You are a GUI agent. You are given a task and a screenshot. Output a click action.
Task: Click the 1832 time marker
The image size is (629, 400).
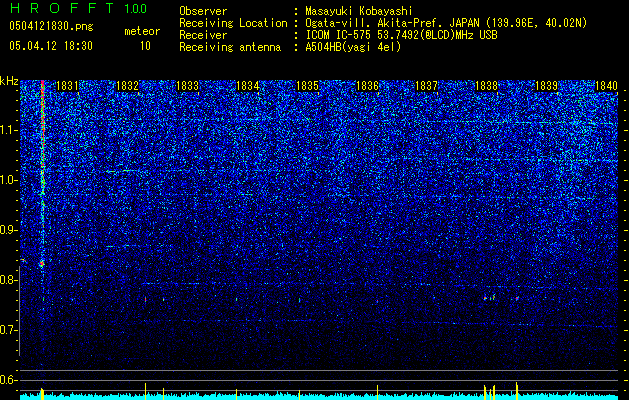[127, 86]
